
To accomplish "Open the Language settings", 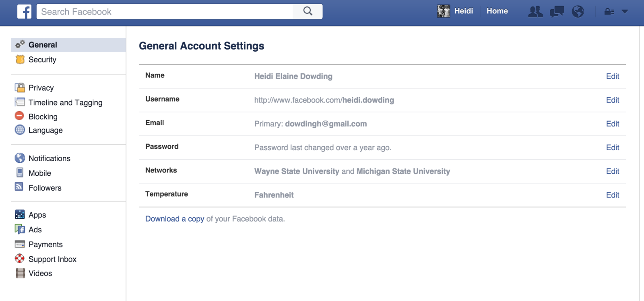I will tap(45, 130).
